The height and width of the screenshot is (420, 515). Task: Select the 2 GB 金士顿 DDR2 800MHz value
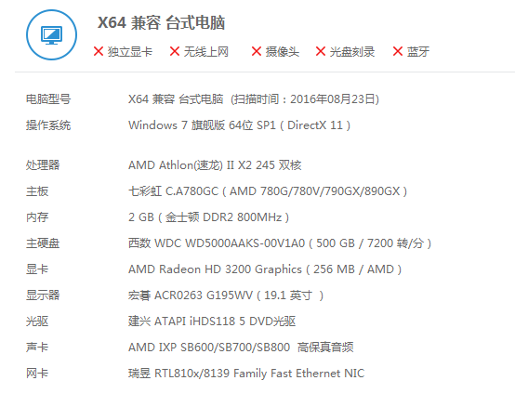pos(208,217)
